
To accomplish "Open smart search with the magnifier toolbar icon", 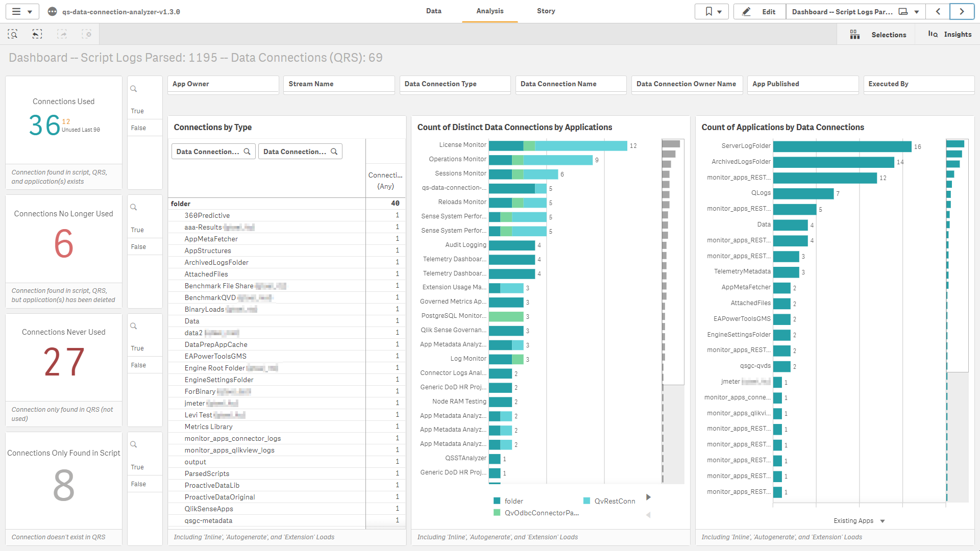I will [13, 34].
